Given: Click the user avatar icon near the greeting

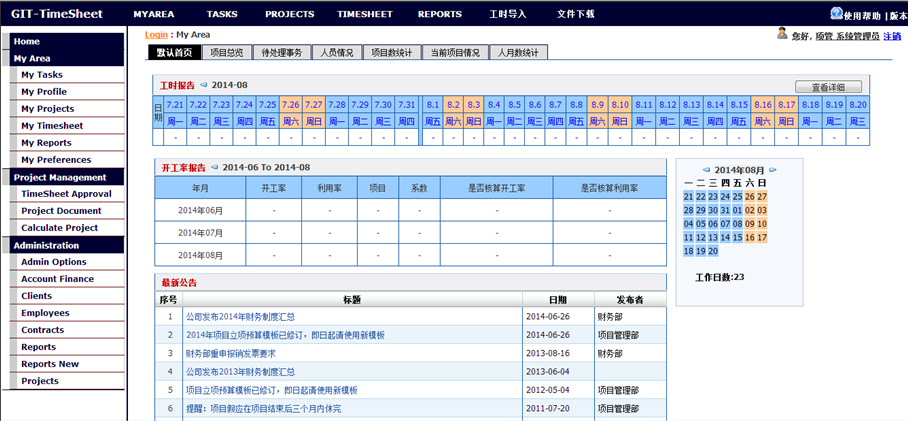Looking at the screenshot, I should [x=782, y=34].
